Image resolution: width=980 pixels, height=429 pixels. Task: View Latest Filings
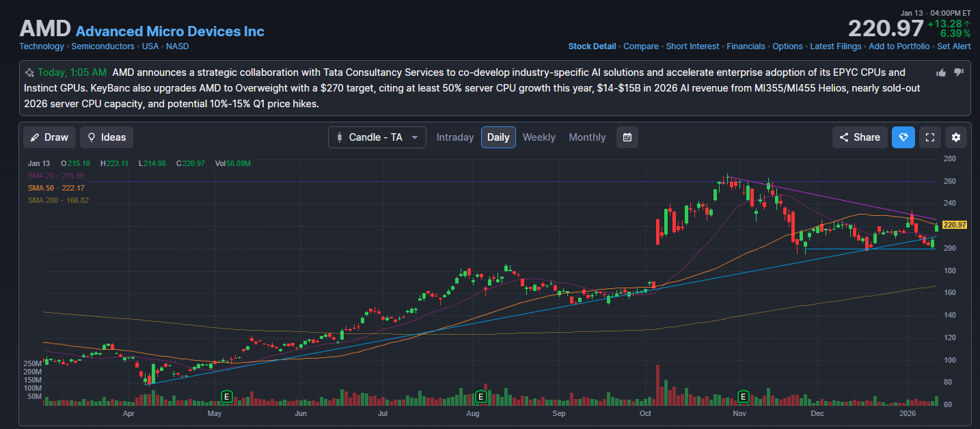tap(836, 46)
